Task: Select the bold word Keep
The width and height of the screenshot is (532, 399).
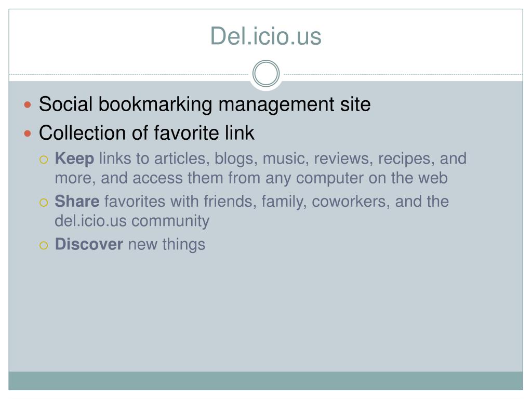Action: 75,159
